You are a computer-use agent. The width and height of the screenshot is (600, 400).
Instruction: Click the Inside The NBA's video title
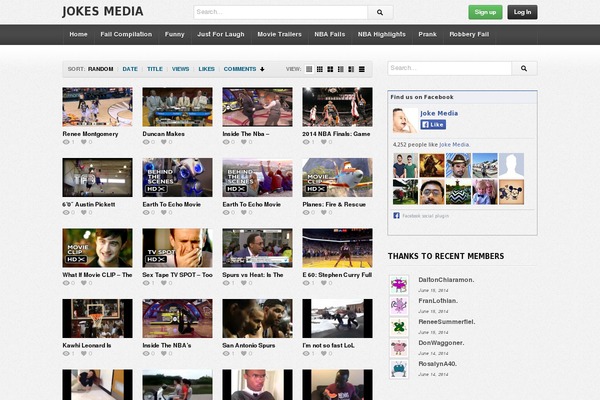167,346
